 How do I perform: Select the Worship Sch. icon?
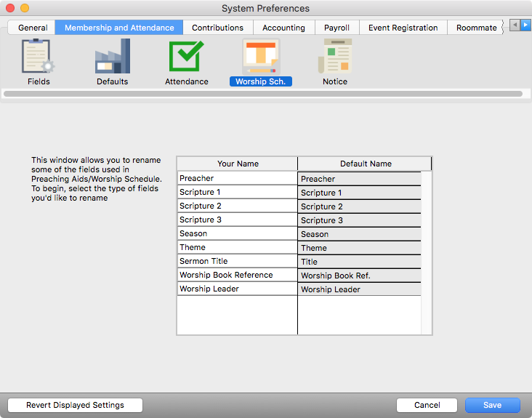260,57
